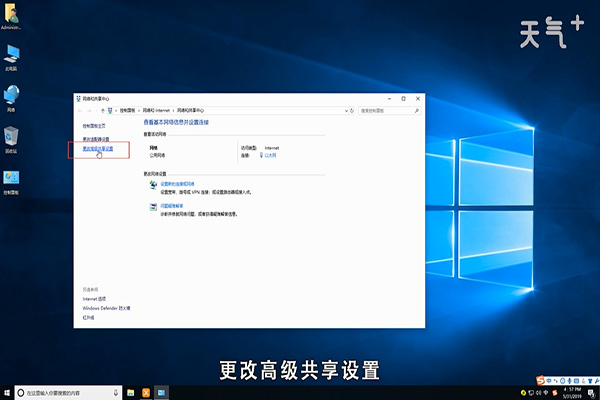Expand chevron after 网络和 Internet breadcrumb
Screen dimensions: 600x400
point(173,111)
